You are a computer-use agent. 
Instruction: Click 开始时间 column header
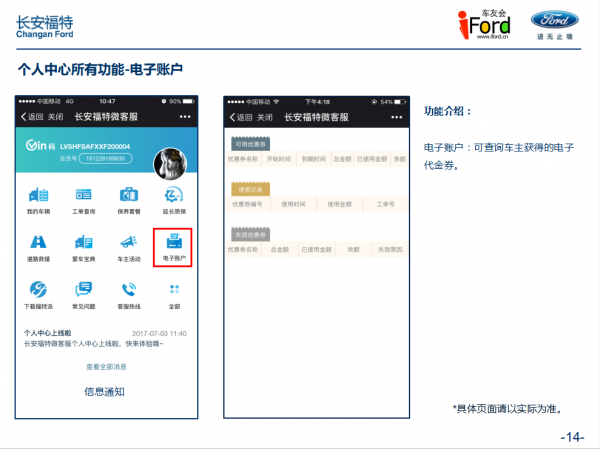[x=279, y=159]
